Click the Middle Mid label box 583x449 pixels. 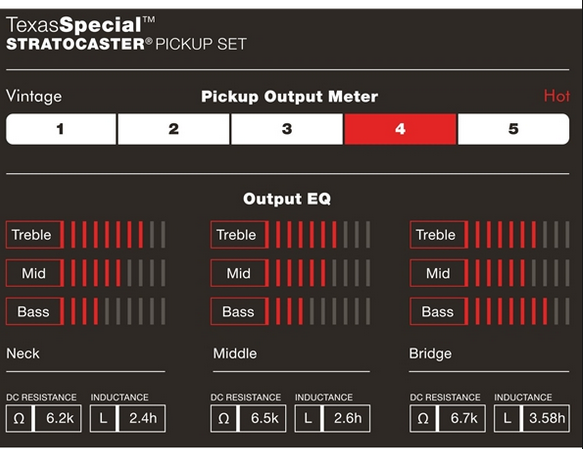(x=239, y=273)
